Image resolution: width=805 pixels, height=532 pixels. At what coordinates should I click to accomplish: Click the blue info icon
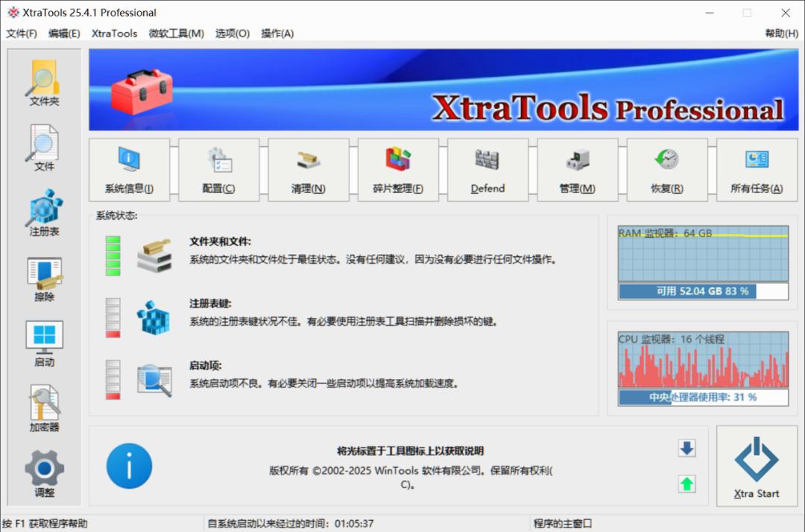pos(129,466)
